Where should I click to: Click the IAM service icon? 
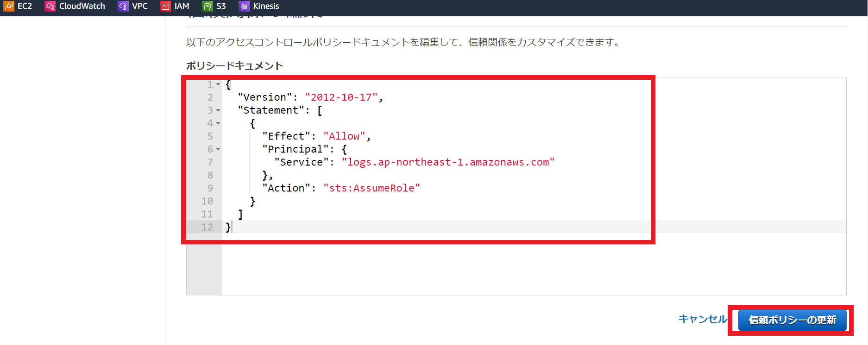pos(165,6)
